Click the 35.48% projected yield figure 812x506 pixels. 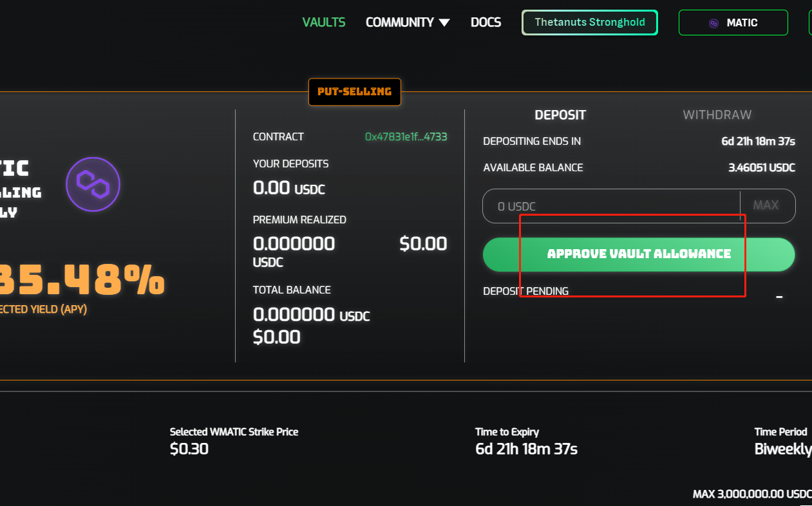point(80,281)
